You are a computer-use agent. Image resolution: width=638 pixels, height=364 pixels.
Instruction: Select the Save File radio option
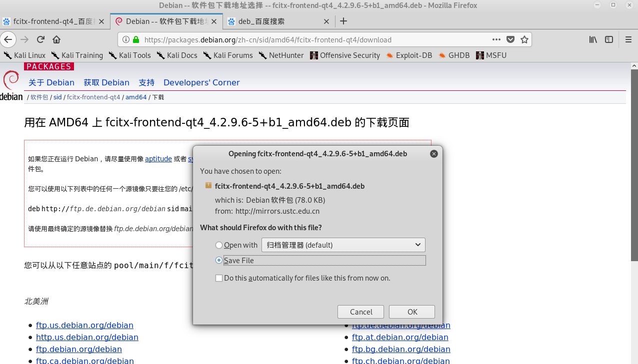click(x=219, y=261)
